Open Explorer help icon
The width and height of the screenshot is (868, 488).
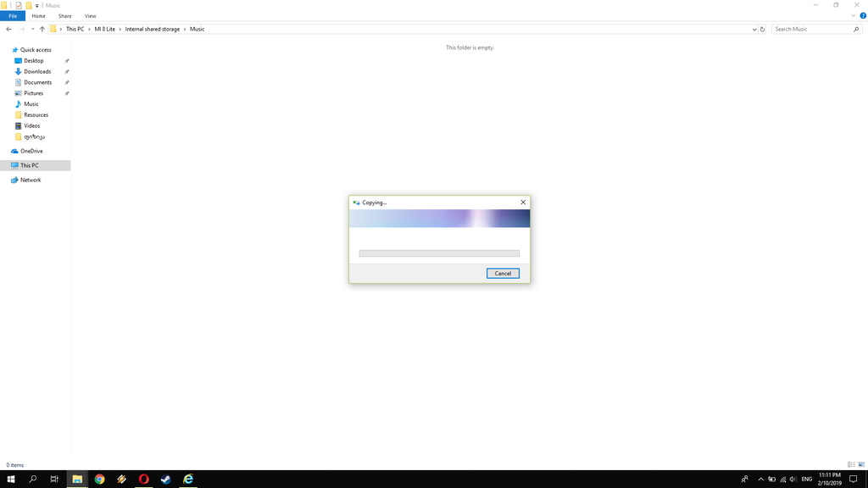pos(863,16)
